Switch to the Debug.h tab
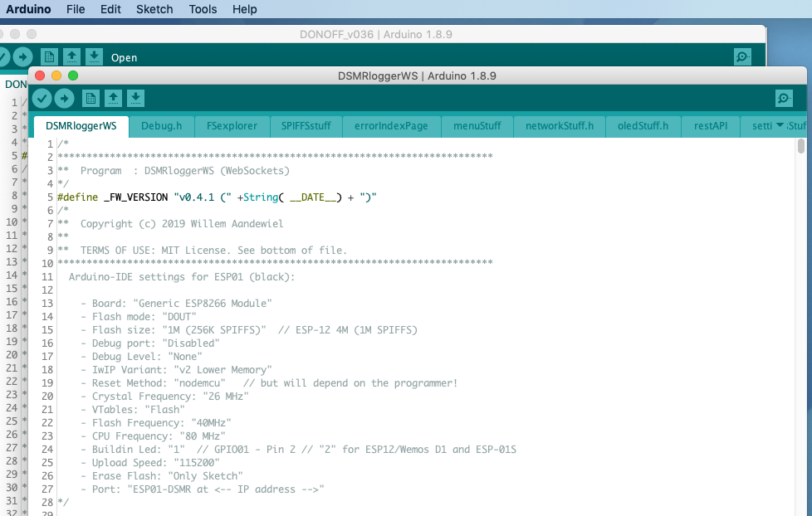The image size is (812, 516). click(161, 126)
